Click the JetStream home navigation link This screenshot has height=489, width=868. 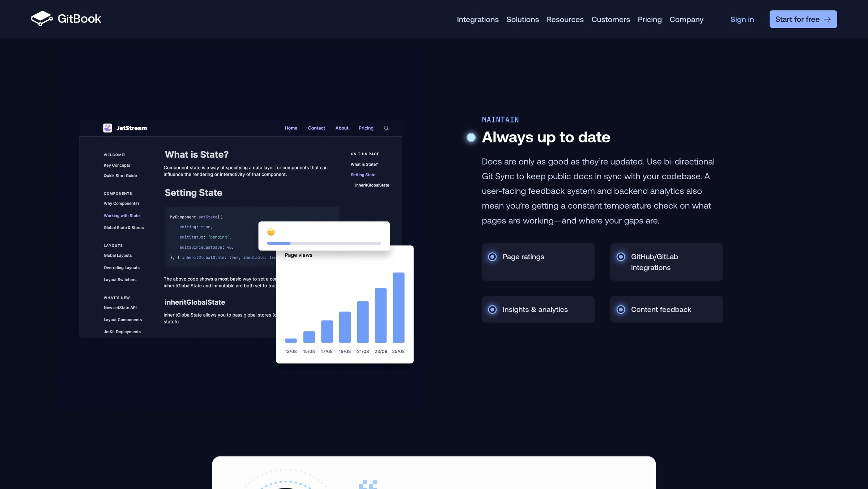291,128
